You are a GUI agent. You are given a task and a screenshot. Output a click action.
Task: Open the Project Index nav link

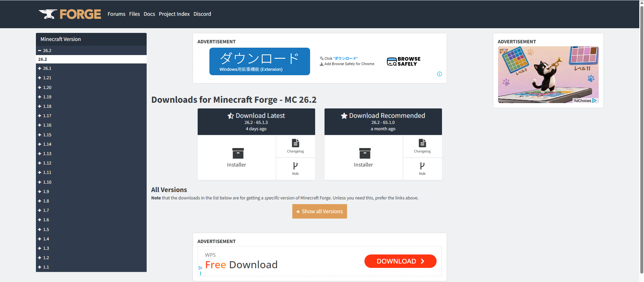[174, 14]
